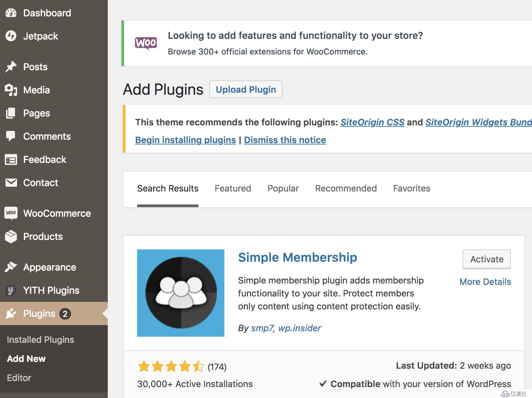Open Feedback menu item

45,159
